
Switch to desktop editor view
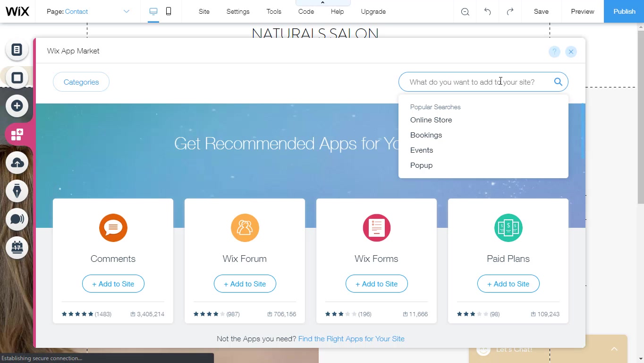pos(153,11)
